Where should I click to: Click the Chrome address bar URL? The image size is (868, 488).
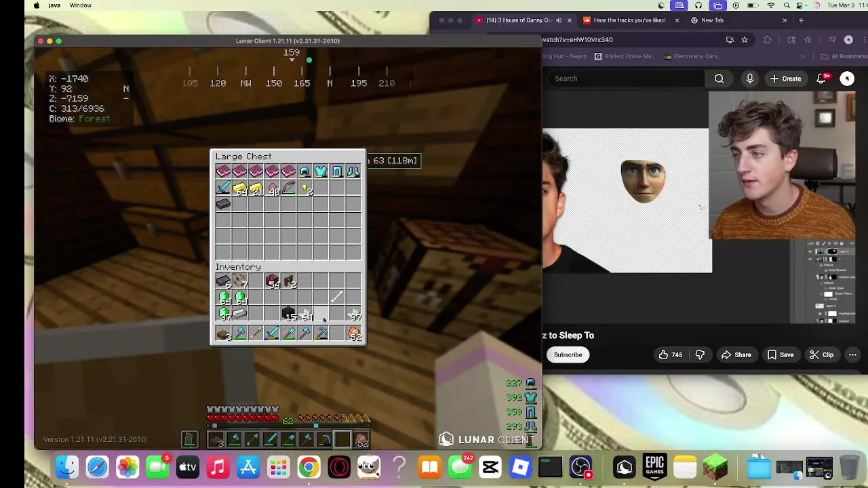[x=578, y=39]
